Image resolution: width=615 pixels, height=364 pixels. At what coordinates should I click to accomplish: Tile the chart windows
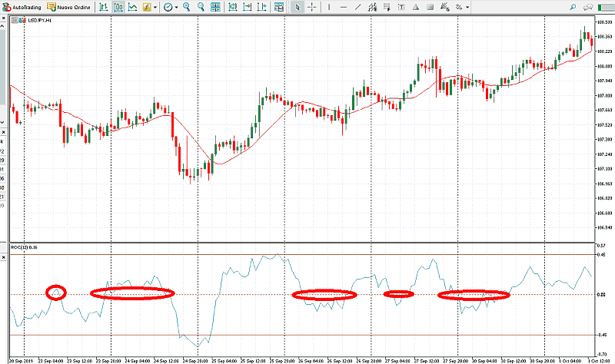217,7
